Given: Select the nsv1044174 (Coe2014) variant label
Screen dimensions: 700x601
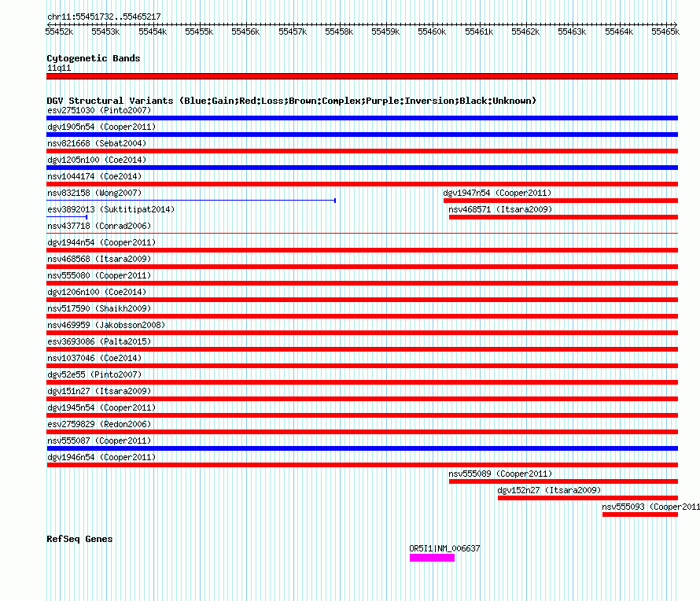Looking at the screenshot, I should pos(94,176).
